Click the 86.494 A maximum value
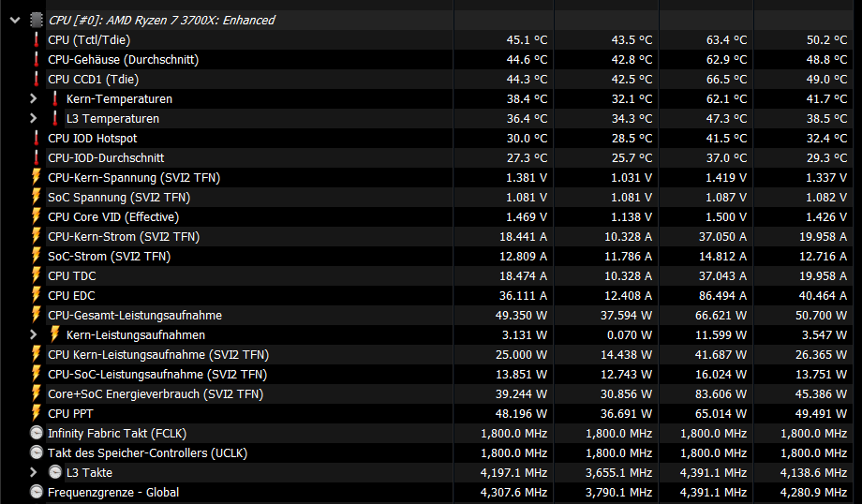The height and width of the screenshot is (504, 862). tap(722, 296)
